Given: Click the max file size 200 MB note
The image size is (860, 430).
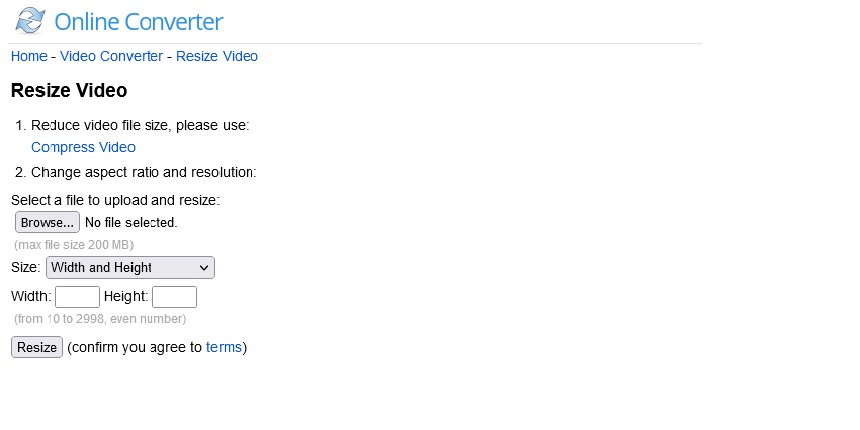Looking at the screenshot, I should click(x=74, y=245).
